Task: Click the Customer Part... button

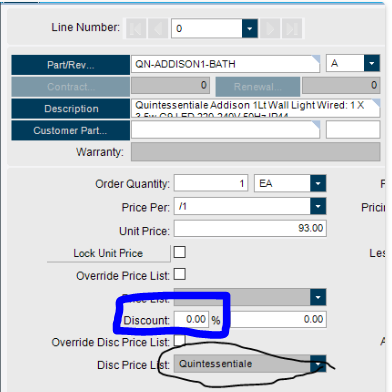Action: pos(71,130)
